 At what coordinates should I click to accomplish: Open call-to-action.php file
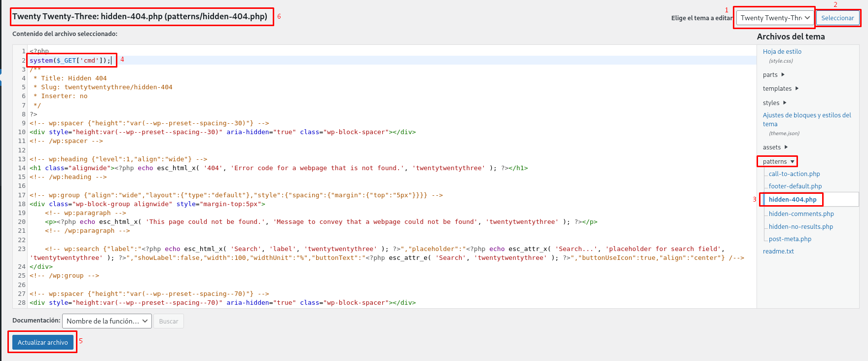[794, 174]
